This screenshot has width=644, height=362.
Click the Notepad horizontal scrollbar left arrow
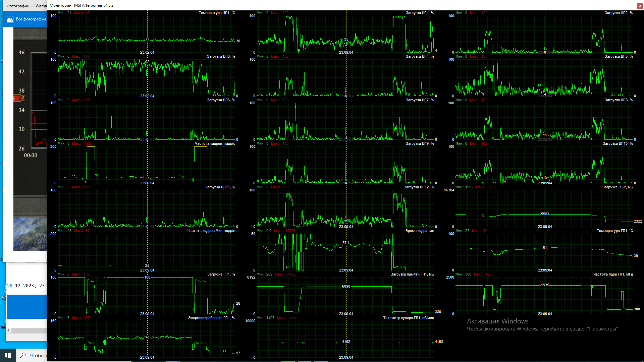[8, 330]
